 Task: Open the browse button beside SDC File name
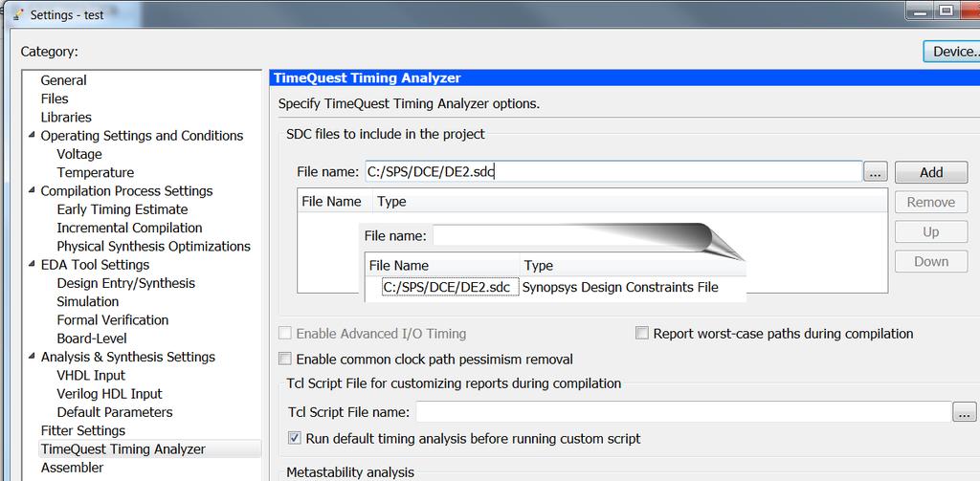point(875,172)
